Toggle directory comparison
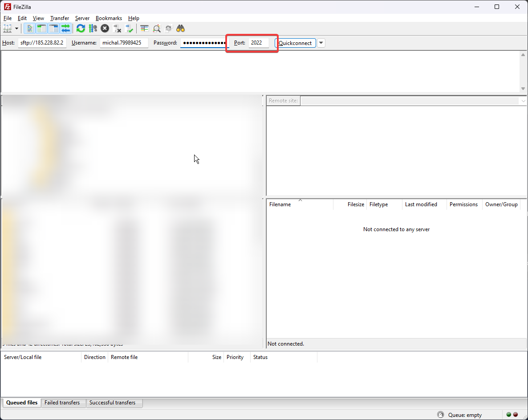Screen dimensions: 528x420 [157, 29]
